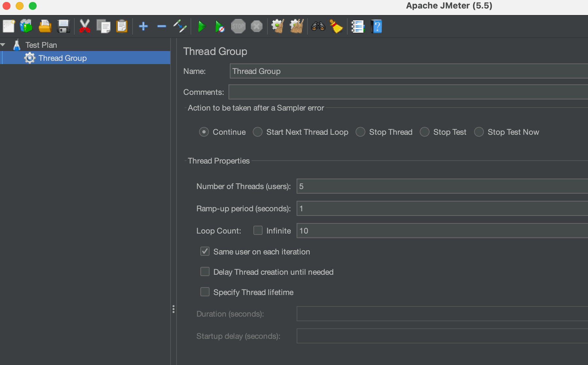Enable Specify Thread lifetime
The height and width of the screenshot is (365, 588).
tap(205, 292)
